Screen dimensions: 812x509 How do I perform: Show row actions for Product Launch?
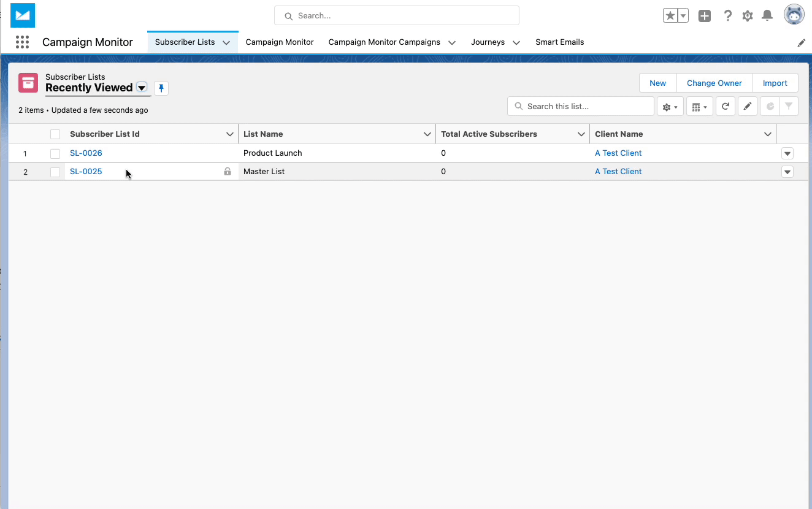pyautogui.click(x=787, y=153)
